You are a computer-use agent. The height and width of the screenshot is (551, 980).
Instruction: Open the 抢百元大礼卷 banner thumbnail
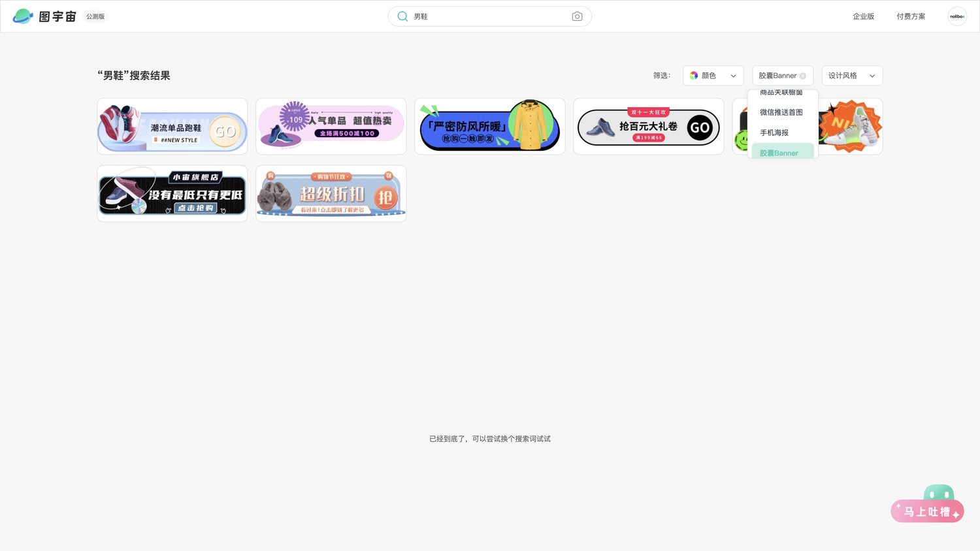[x=649, y=127]
